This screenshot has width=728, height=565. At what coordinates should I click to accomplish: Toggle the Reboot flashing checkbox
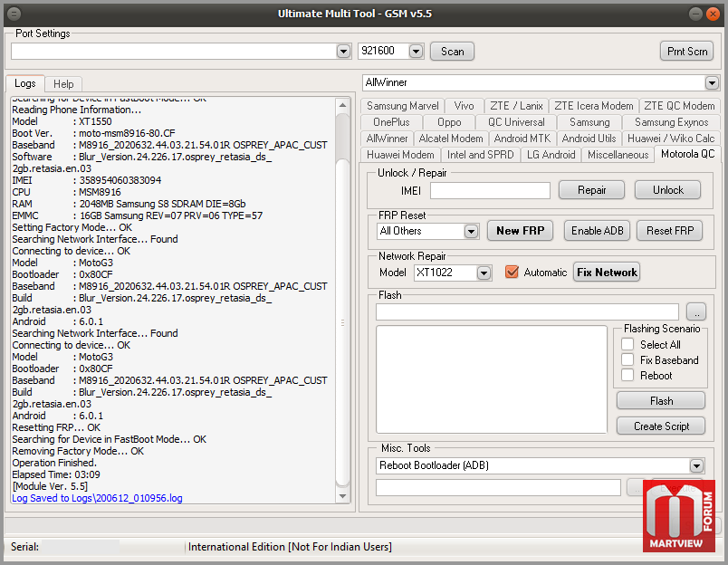coord(627,376)
